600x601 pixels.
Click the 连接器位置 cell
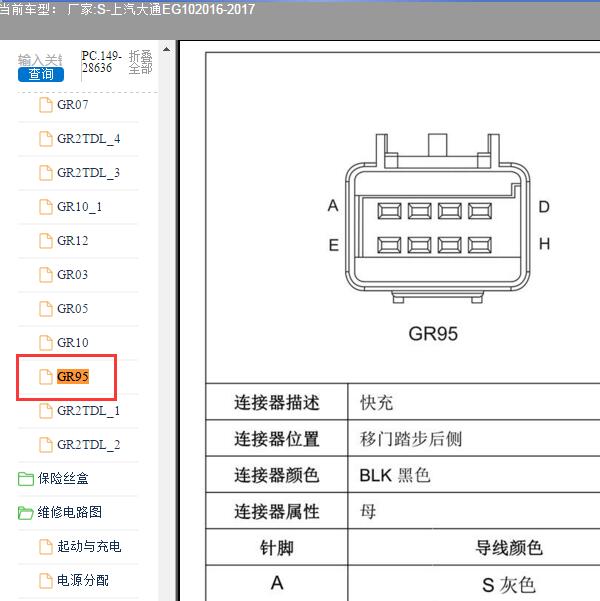[x=276, y=439]
